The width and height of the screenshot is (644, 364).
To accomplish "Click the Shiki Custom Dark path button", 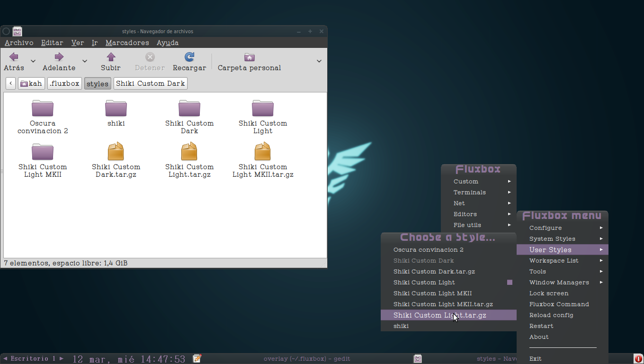I will pyautogui.click(x=151, y=83).
